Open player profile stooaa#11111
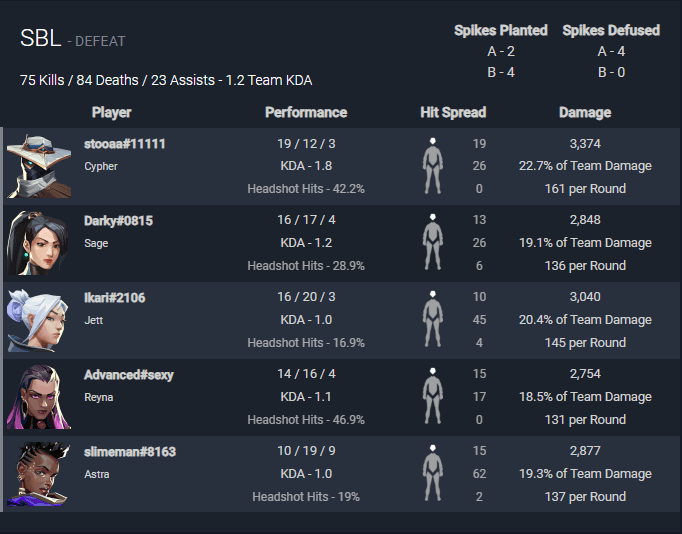This screenshot has height=534, width=682. pyautogui.click(x=125, y=144)
